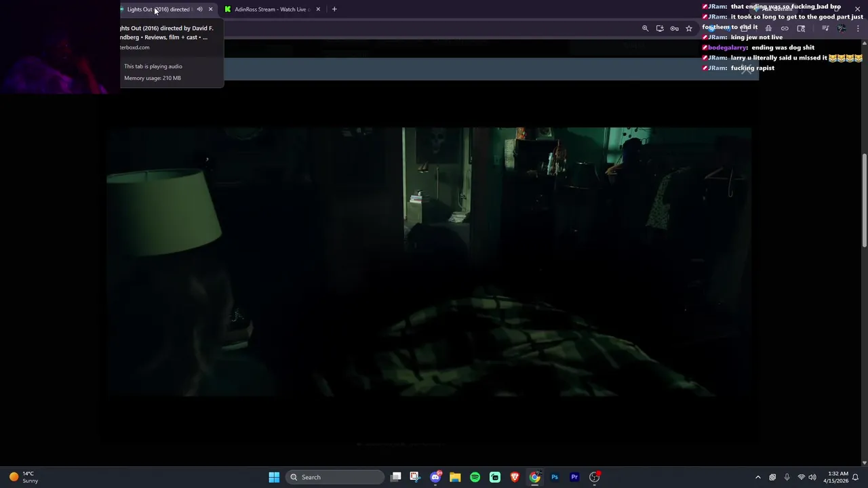Switch to the AdinRoss Stream tab
The image size is (868, 488).
pyautogui.click(x=270, y=9)
